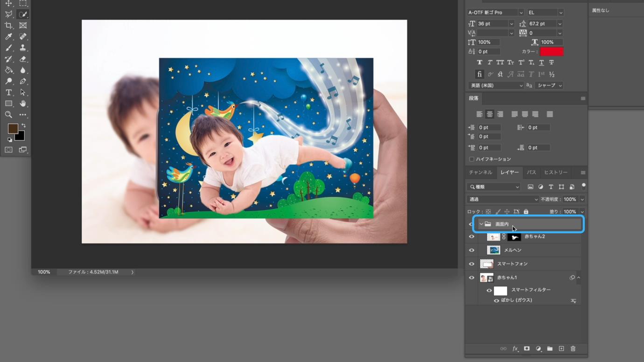Viewport: 644px width, 362px height.
Task: Hide the スマートフォン layer
Action: point(471,264)
